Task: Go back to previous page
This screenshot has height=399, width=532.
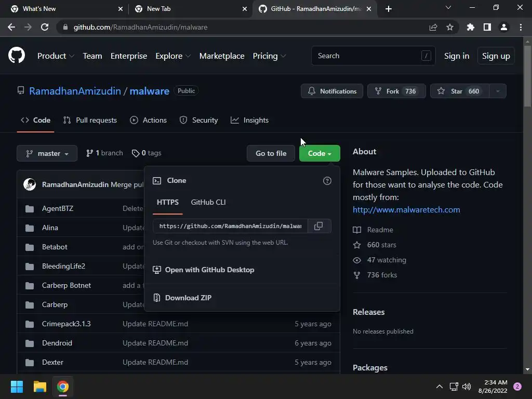Action: pyautogui.click(x=11, y=27)
